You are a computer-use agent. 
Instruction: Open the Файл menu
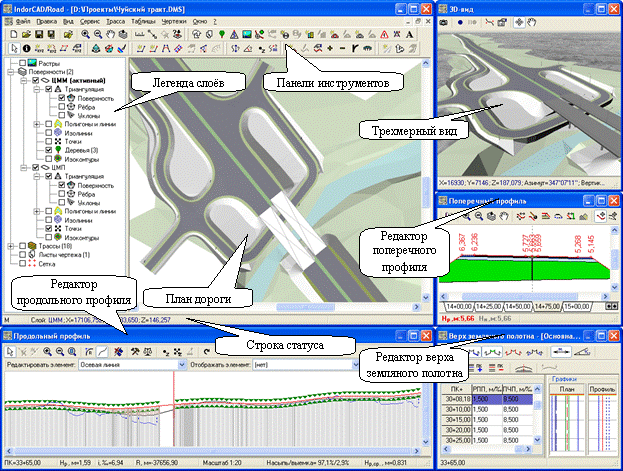(x=22, y=19)
